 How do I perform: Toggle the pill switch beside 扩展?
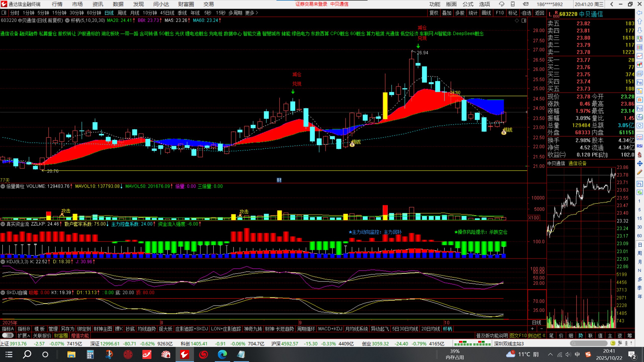pyautogui.click(x=8, y=336)
